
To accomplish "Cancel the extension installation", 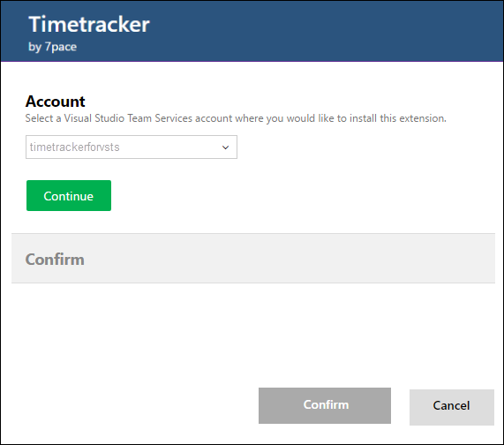I will tap(452, 407).
